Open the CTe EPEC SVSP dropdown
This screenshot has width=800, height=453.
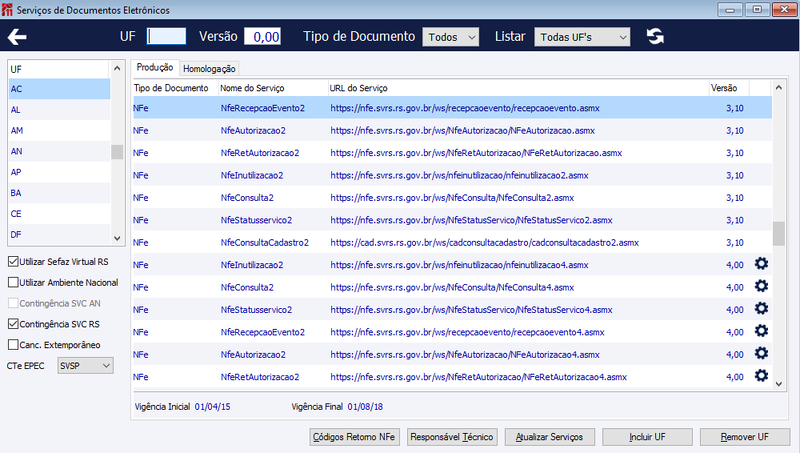(85, 366)
